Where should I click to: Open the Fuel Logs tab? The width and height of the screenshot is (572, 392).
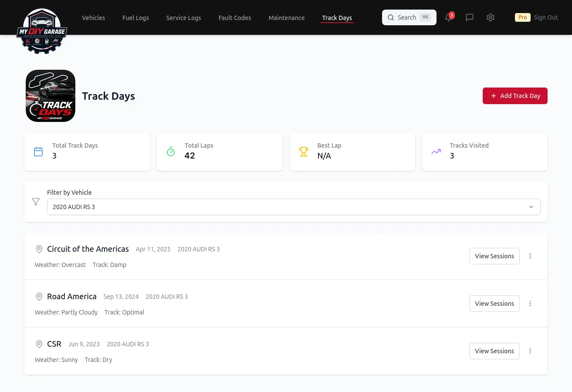(x=135, y=18)
